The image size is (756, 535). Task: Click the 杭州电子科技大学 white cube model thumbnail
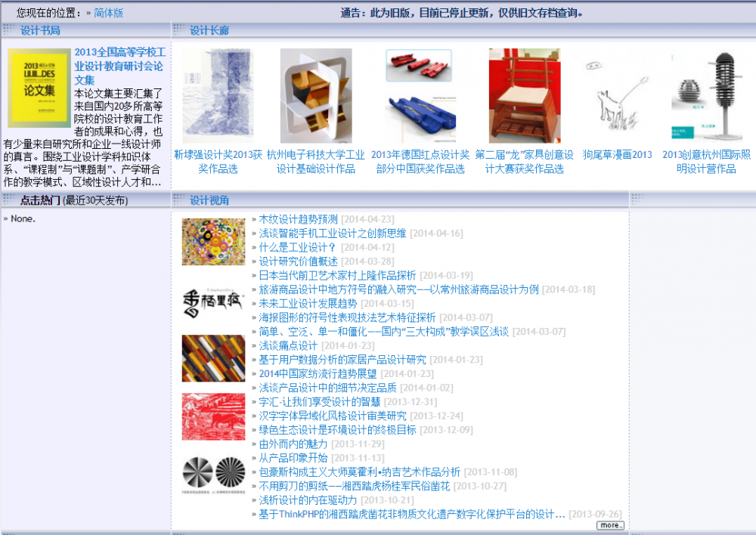tap(316, 95)
